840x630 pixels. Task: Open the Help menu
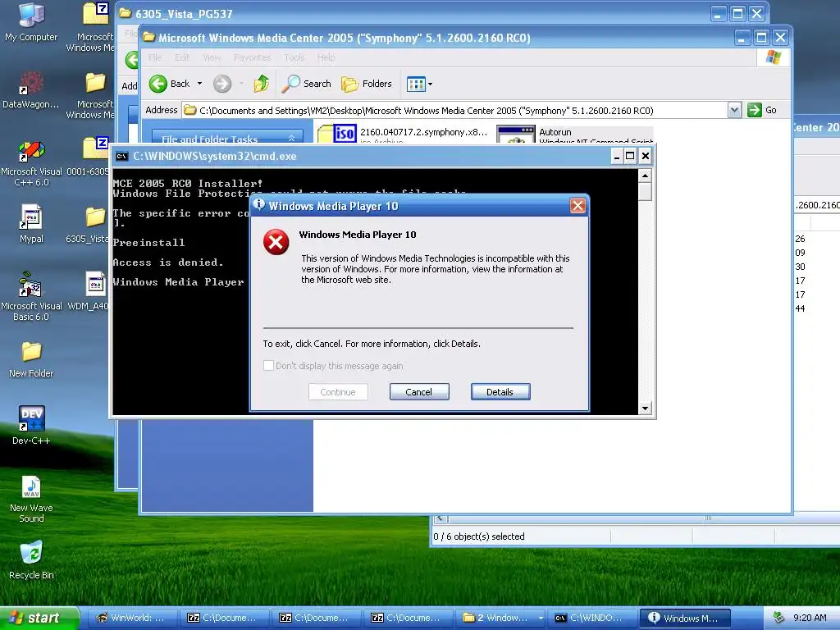pyautogui.click(x=326, y=57)
